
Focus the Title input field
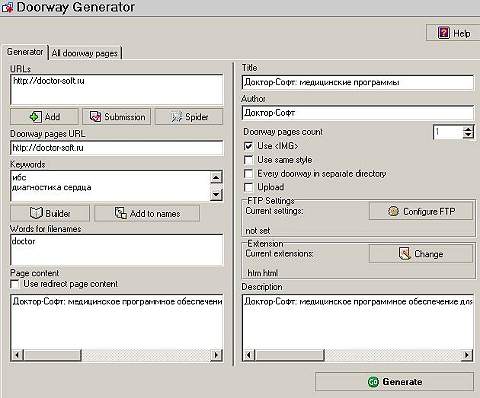click(x=357, y=82)
